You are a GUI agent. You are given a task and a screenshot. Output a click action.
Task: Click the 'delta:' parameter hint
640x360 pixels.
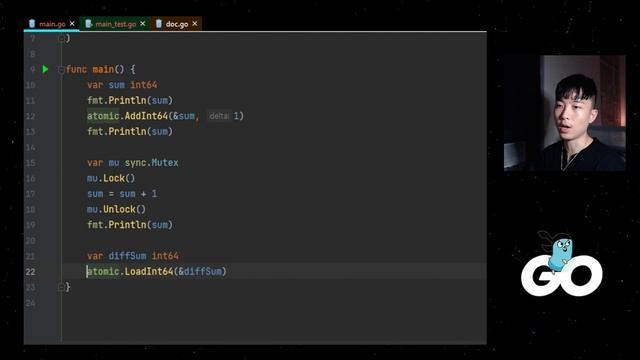[x=219, y=116]
